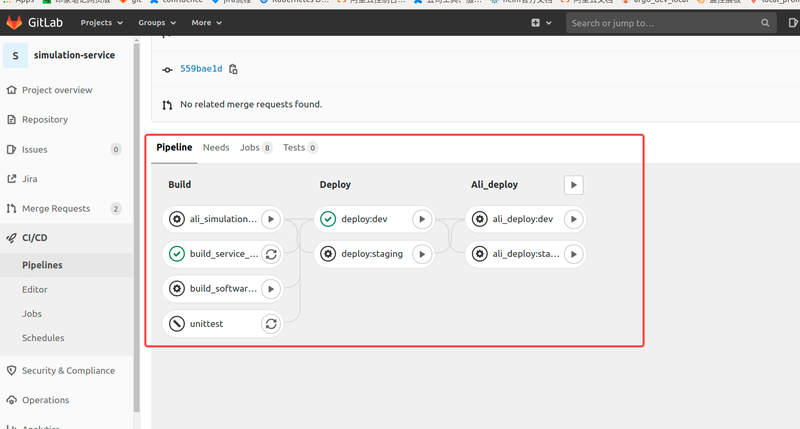The width and height of the screenshot is (800, 429).
Task: Click the CI/CD rocket icon
Action: pos(11,238)
